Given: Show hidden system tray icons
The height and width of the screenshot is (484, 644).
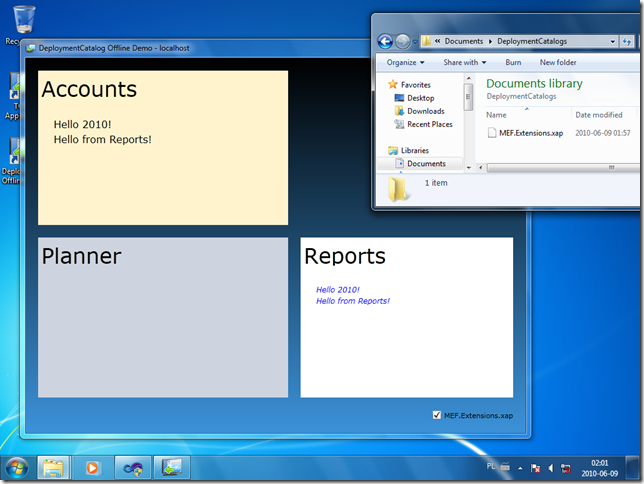Looking at the screenshot, I should pyautogui.click(x=519, y=468).
